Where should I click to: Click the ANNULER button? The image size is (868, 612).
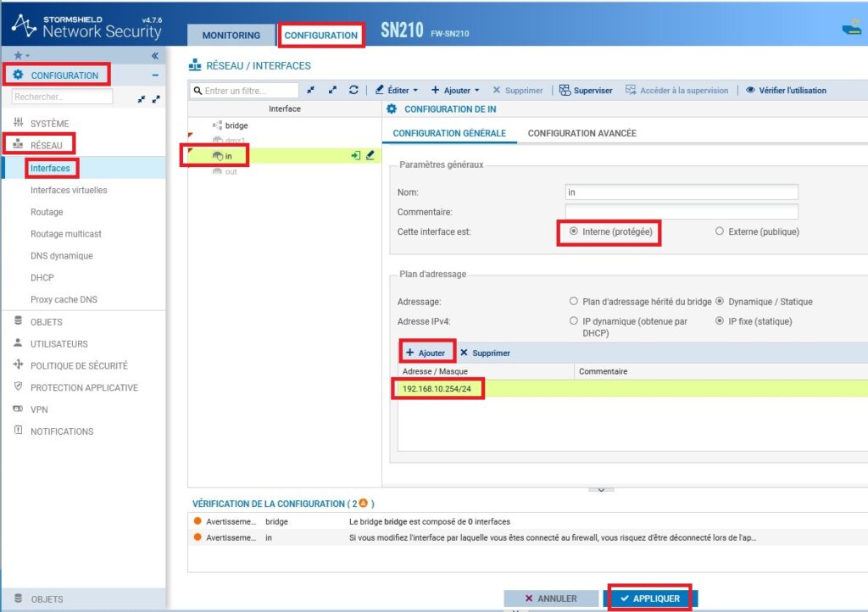551,598
